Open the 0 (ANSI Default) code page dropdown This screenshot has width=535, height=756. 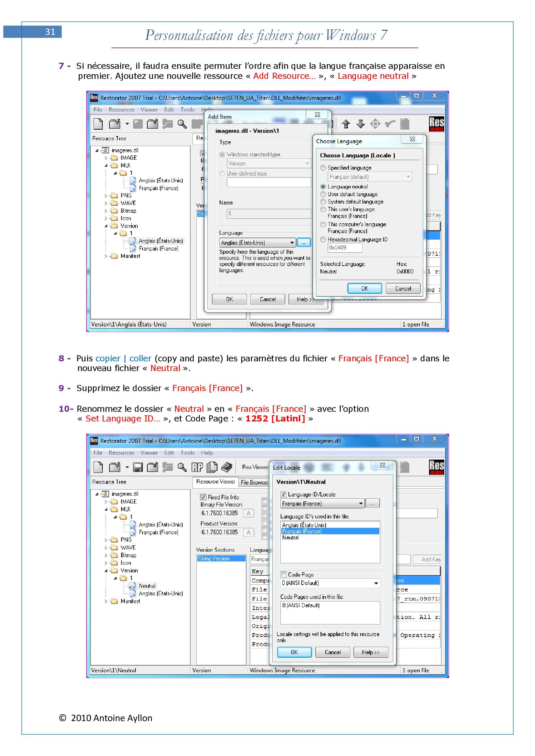click(330, 583)
